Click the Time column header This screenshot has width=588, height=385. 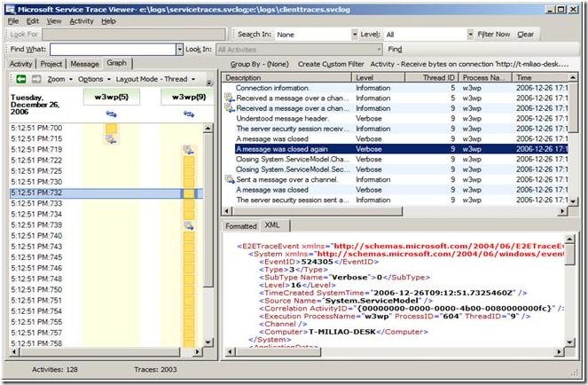point(540,78)
